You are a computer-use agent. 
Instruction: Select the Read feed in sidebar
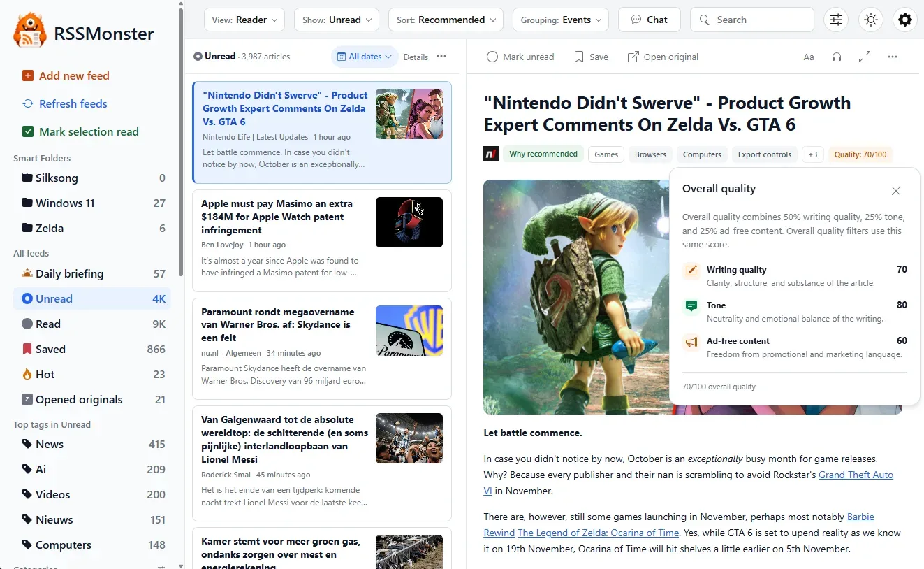pos(94,324)
